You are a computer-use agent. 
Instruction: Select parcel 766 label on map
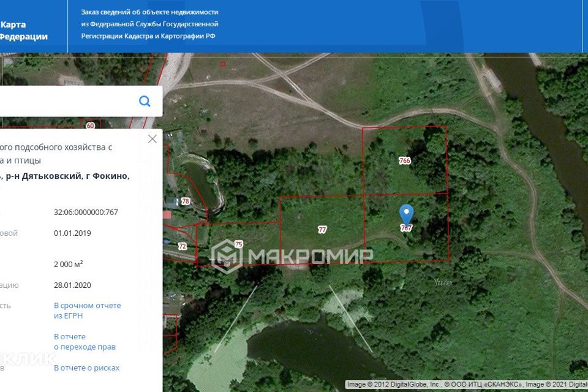(404, 160)
